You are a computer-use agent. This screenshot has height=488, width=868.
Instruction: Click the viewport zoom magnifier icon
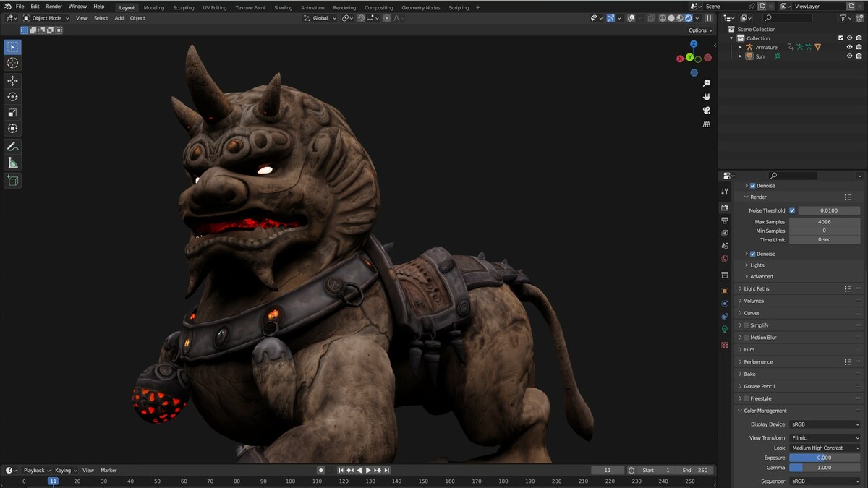tap(707, 83)
